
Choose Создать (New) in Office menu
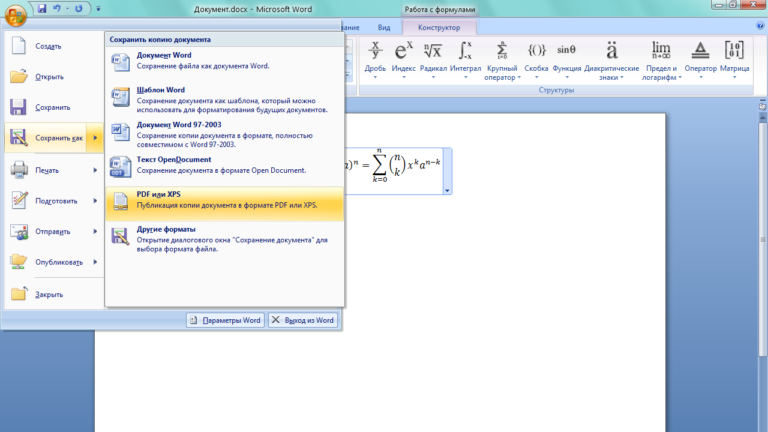click(x=54, y=46)
